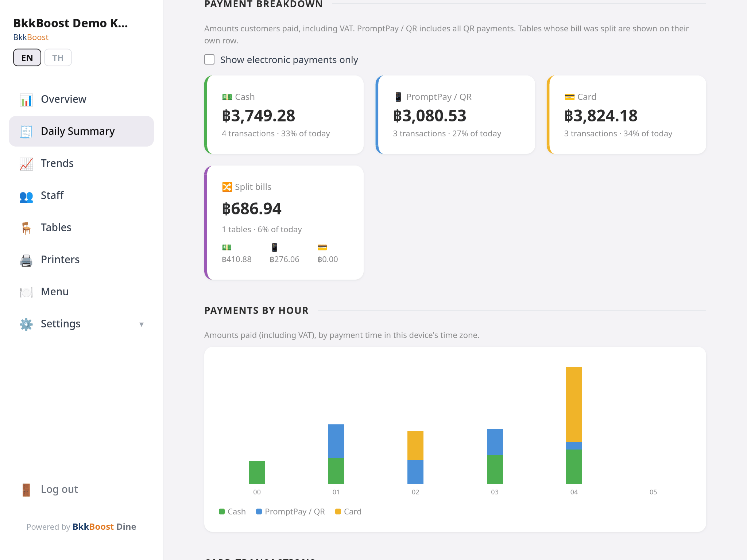This screenshot has width=747, height=560.
Task: Open the Overview page
Action: point(81,99)
